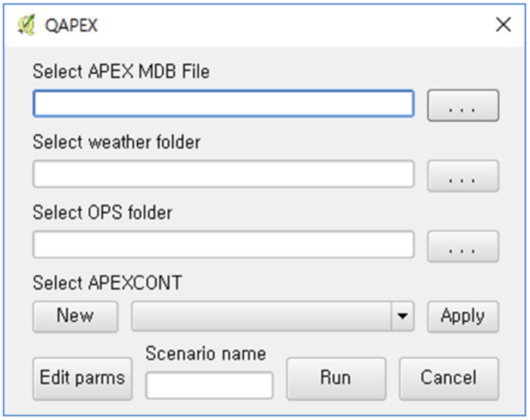Click the weather folder path field
Image resolution: width=530 pixels, height=420 pixels.
coord(224,174)
